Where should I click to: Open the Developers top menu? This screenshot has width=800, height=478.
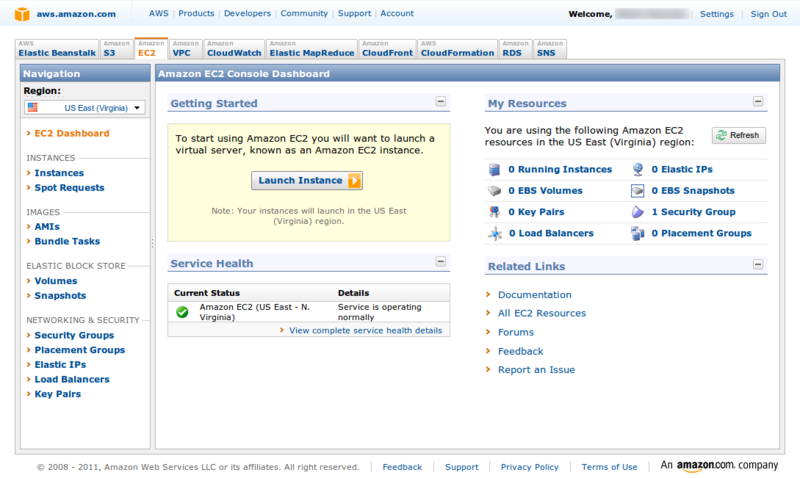(247, 13)
